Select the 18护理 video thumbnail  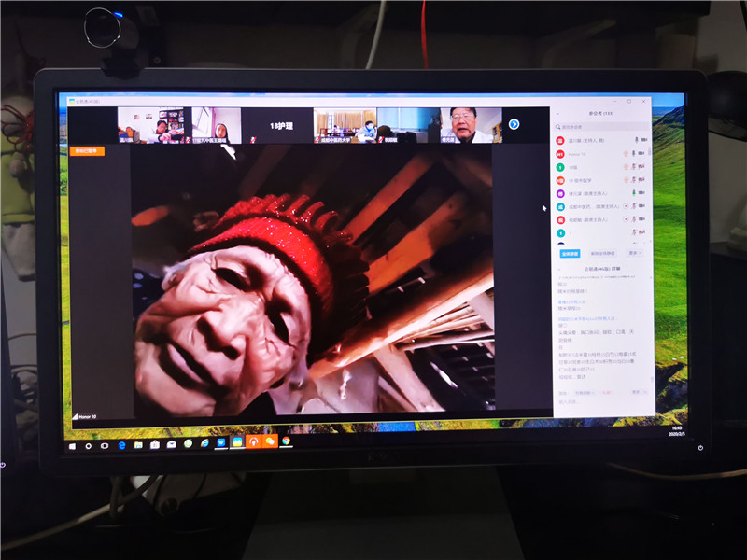point(277,125)
